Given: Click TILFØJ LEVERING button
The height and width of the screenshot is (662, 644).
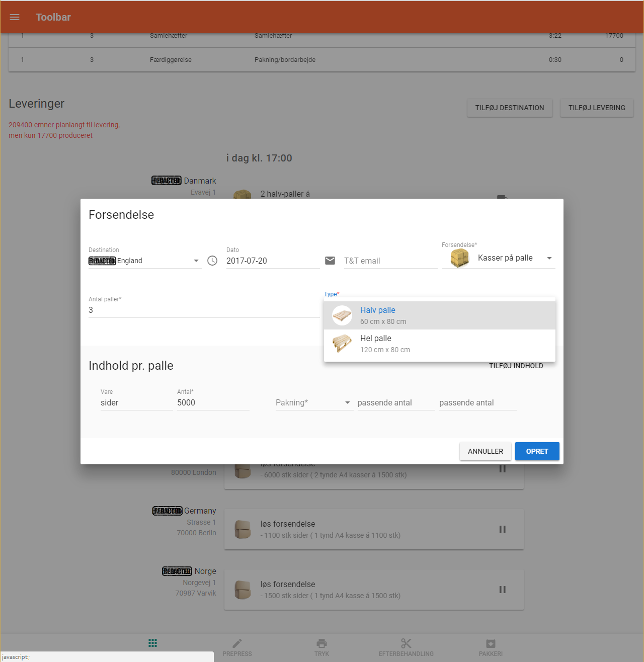Looking at the screenshot, I should [597, 108].
